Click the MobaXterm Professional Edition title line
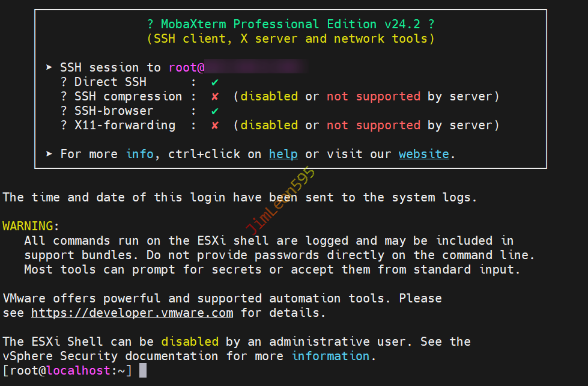 coord(291,24)
